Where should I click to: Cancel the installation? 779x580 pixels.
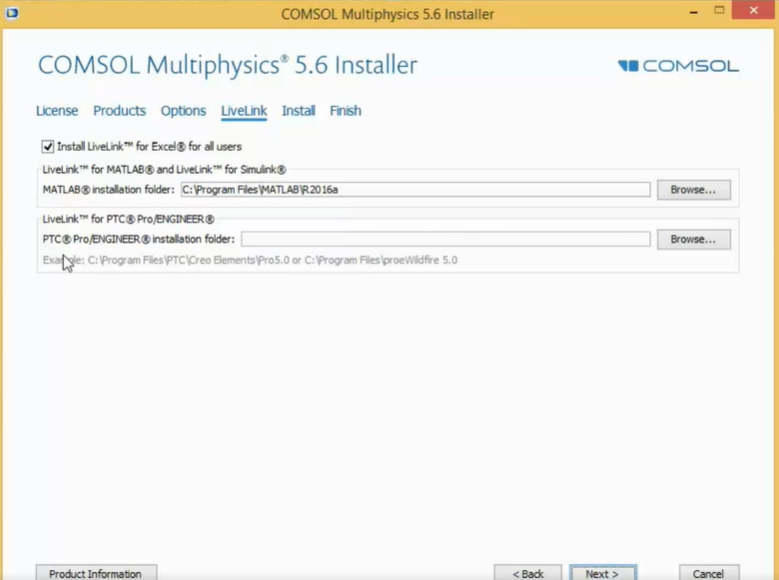coord(708,573)
